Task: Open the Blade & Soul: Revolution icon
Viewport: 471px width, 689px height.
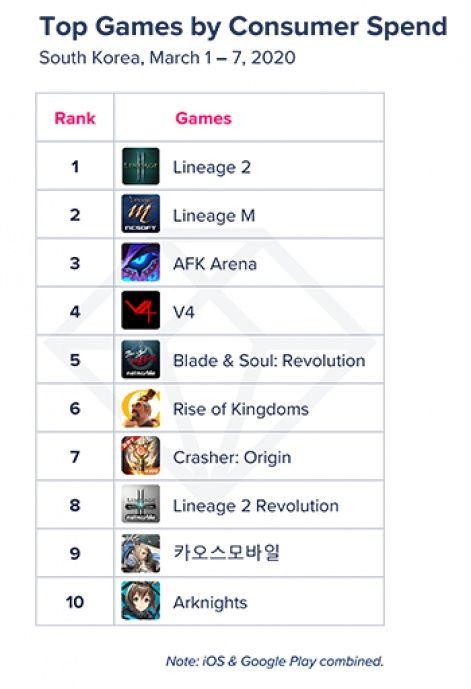Action: coord(141,359)
